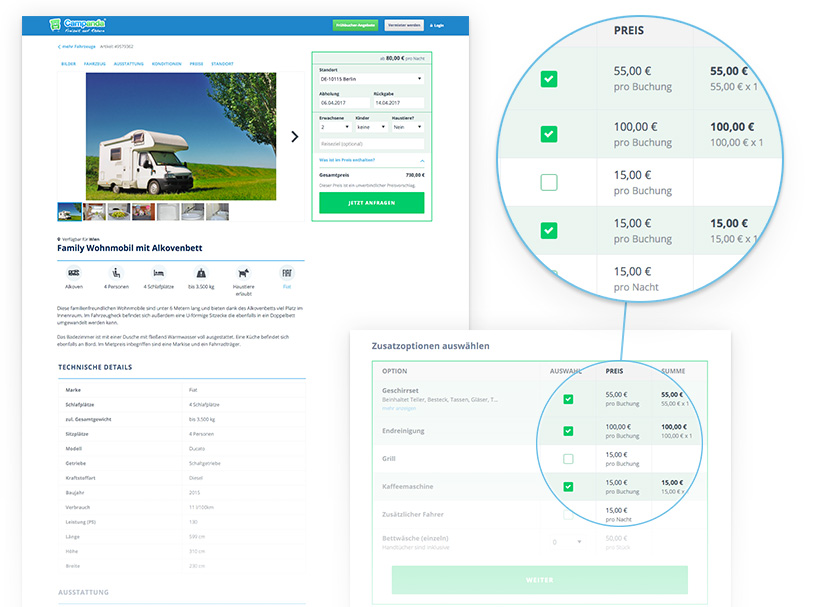Click the 4 Personen seat icon
The image size is (826, 607).
click(115, 272)
